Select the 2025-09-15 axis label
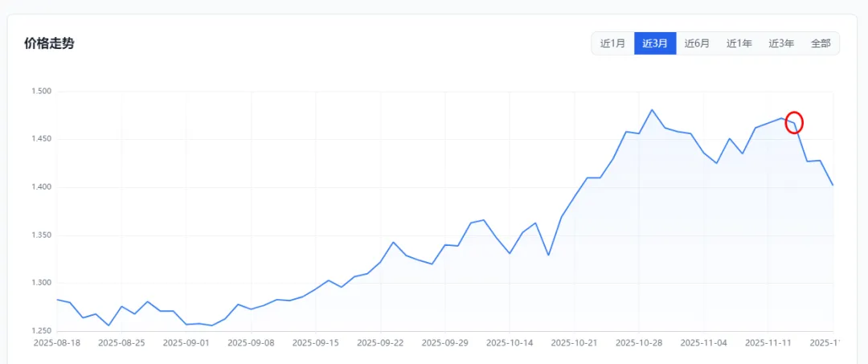868x364 pixels. pos(315,342)
